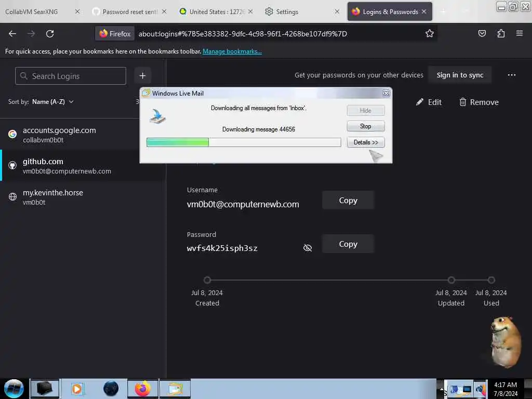Open the Manage bookmarks link
This screenshot has width=532, height=399.
[232, 51]
